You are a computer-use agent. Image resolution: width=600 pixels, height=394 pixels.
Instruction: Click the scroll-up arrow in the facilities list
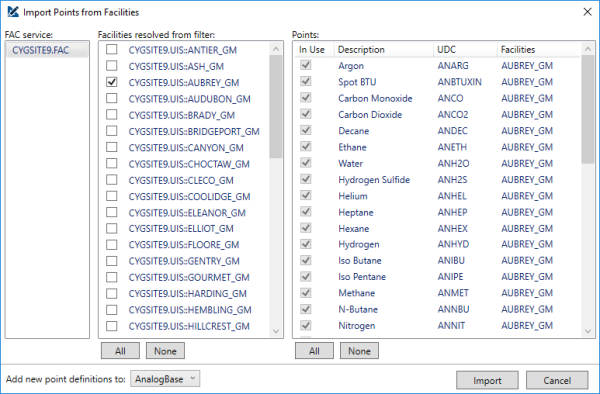[276, 49]
